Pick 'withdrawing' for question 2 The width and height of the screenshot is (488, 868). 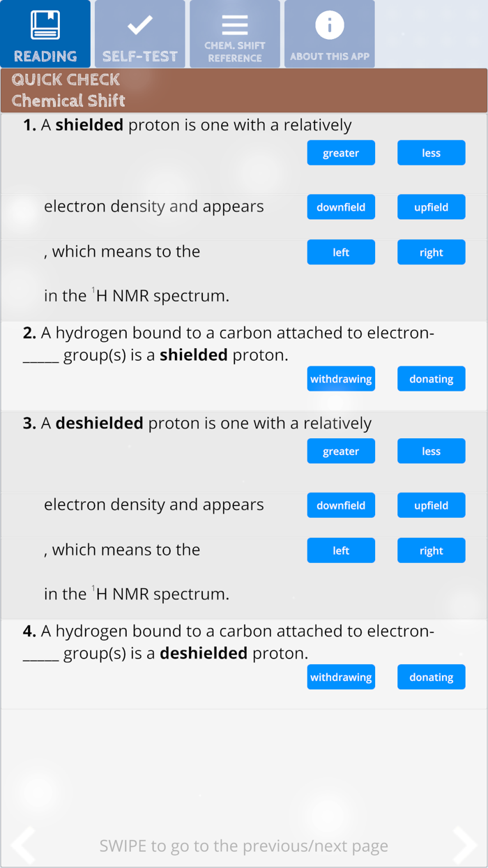click(341, 380)
